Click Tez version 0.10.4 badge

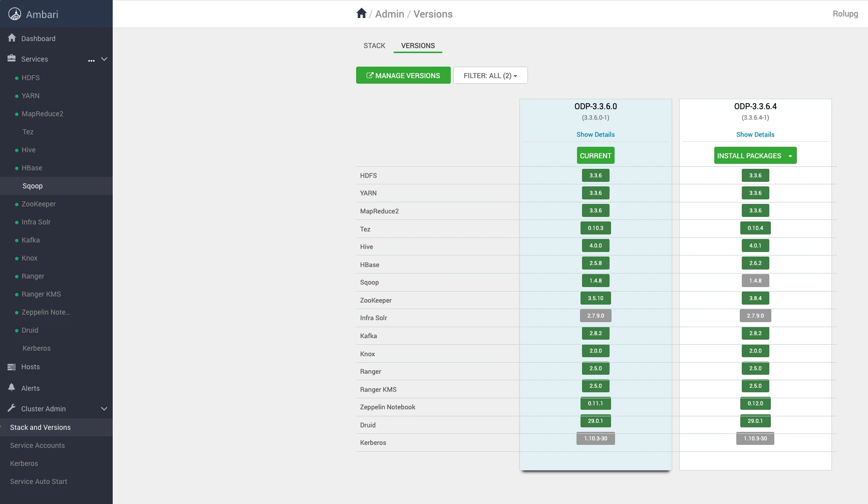755,228
